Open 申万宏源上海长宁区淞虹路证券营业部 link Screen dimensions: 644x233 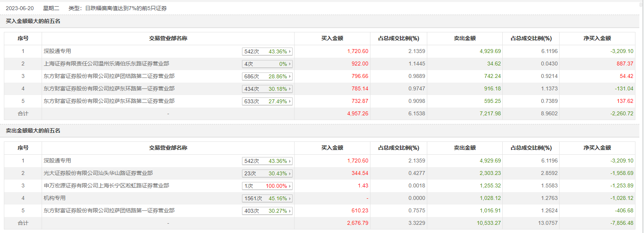pos(106,185)
